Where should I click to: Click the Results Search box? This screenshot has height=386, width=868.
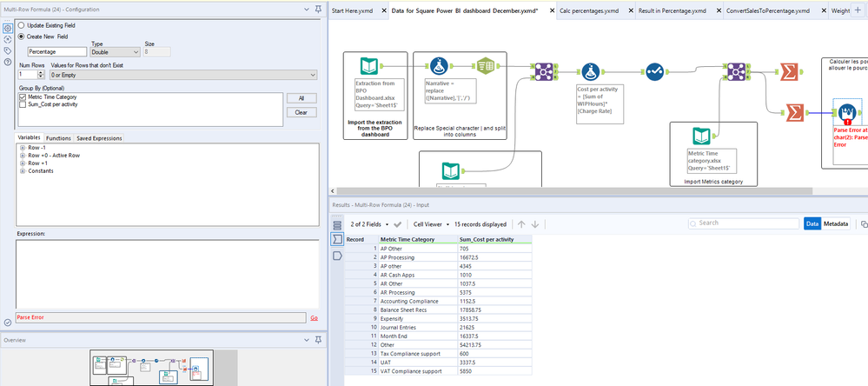coord(744,223)
